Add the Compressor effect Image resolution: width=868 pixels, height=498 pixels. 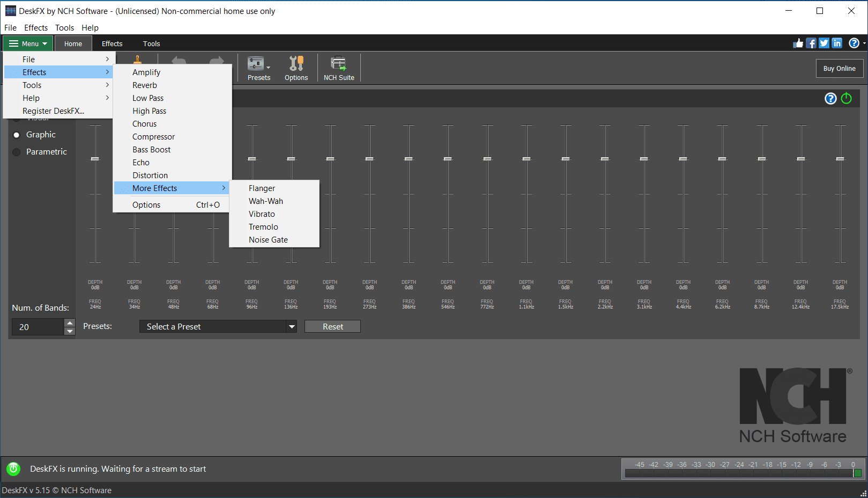pyautogui.click(x=173, y=137)
